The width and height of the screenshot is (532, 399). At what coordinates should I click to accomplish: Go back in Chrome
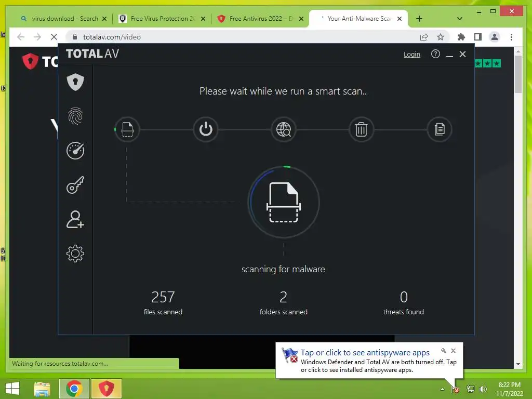tap(21, 37)
